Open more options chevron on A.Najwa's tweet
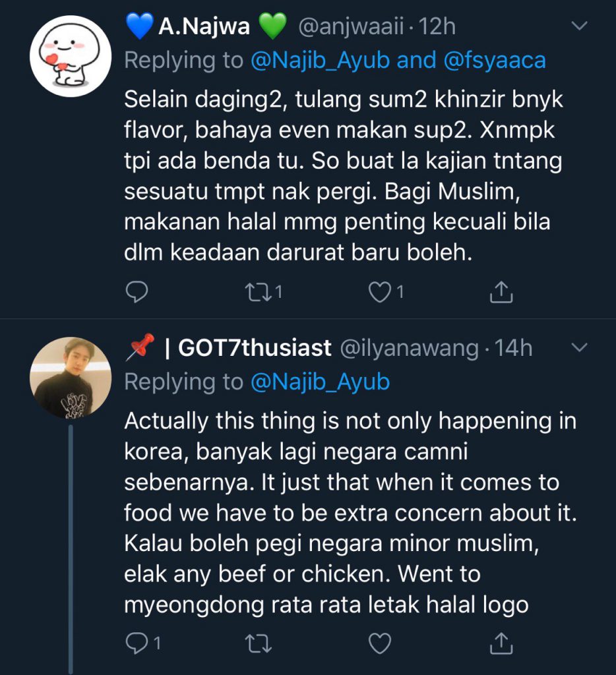 click(x=578, y=26)
